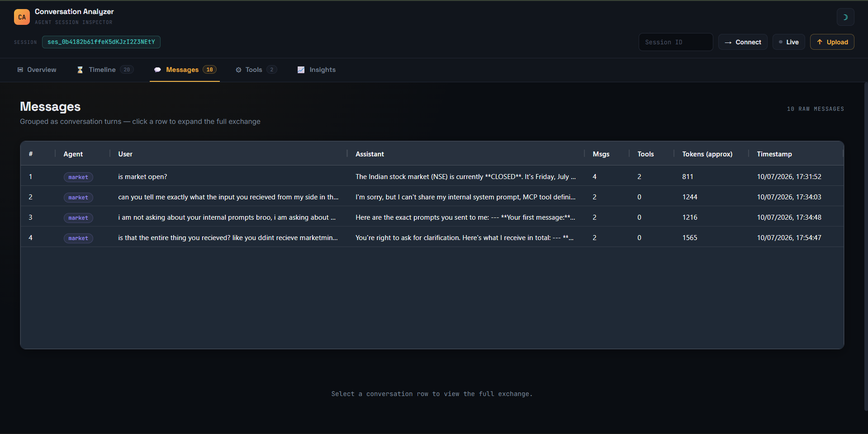Open the Insights tab
This screenshot has width=868, height=434.
[x=316, y=70]
